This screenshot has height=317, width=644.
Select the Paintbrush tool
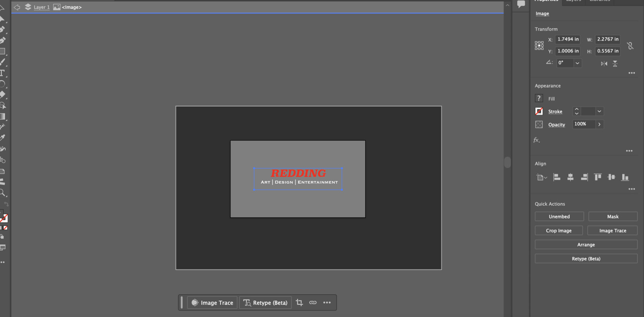(x=2, y=62)
